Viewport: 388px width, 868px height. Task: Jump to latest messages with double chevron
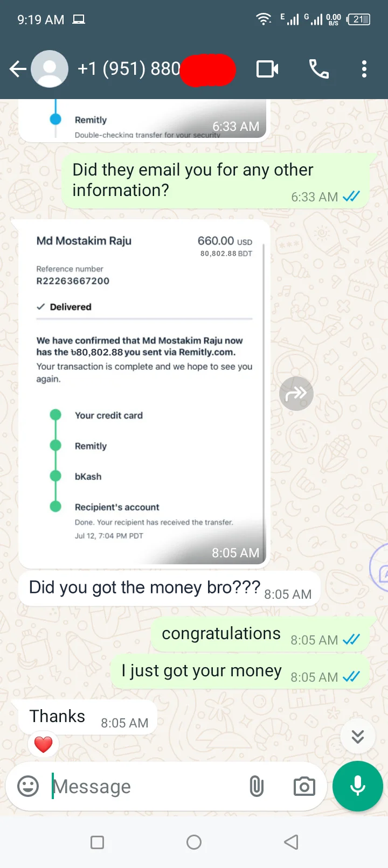tap(358, 736)
